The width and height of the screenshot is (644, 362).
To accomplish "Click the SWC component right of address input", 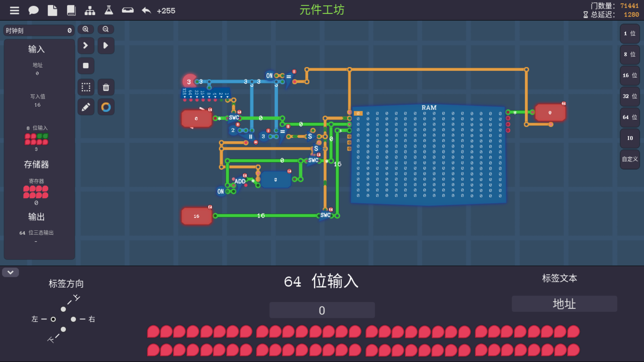I will click(234, 118).
